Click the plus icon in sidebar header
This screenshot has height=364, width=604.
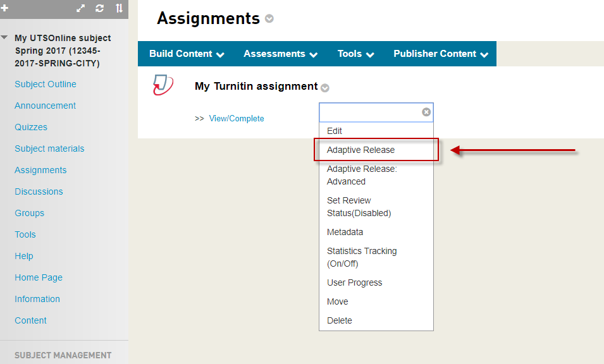click(4, 8)
